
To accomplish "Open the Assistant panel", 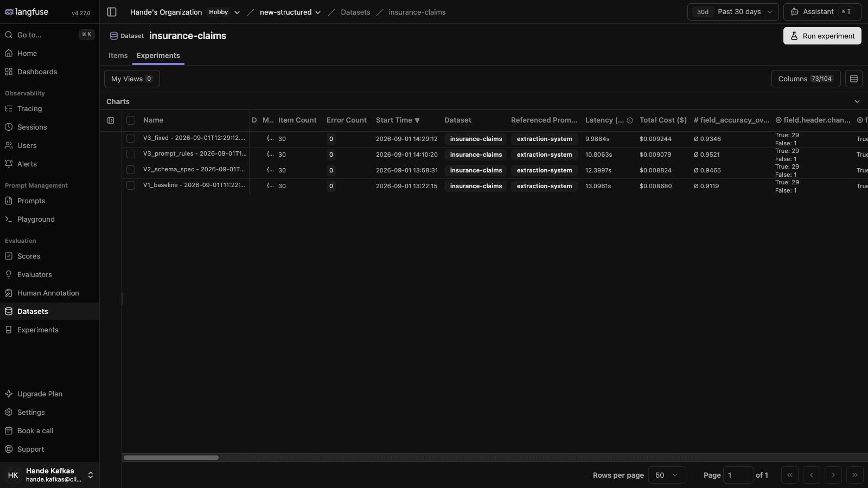I will (822, 12).
